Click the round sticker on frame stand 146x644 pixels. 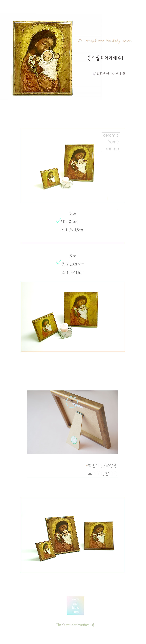(x=74, y=439)
